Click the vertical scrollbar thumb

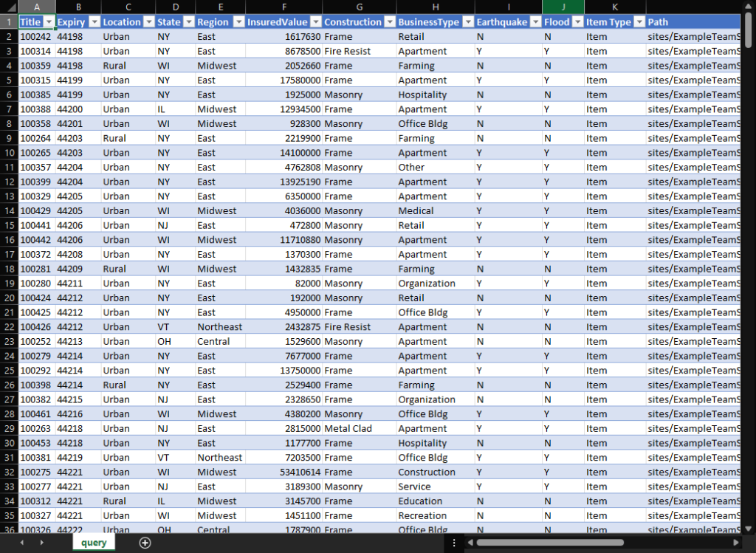point(749,30)
